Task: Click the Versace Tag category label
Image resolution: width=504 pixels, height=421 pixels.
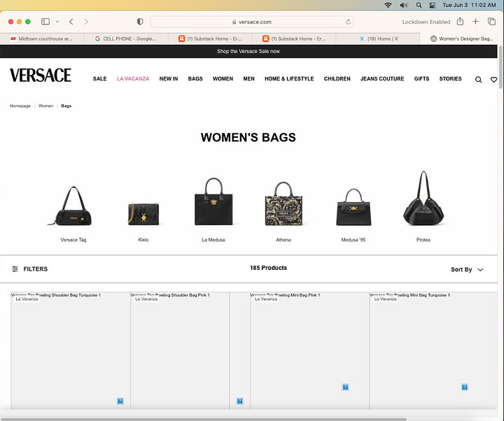Action: 73,240
